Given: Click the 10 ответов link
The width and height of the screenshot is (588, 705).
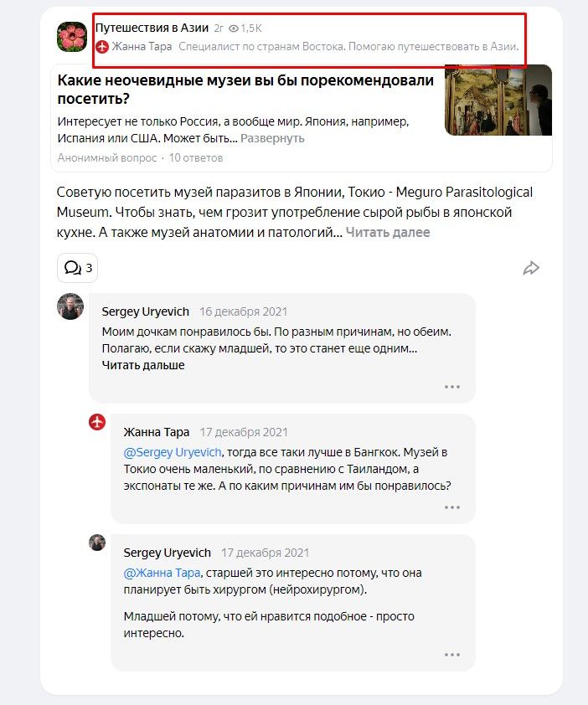Looking at the screenshot, I should 196,157.
